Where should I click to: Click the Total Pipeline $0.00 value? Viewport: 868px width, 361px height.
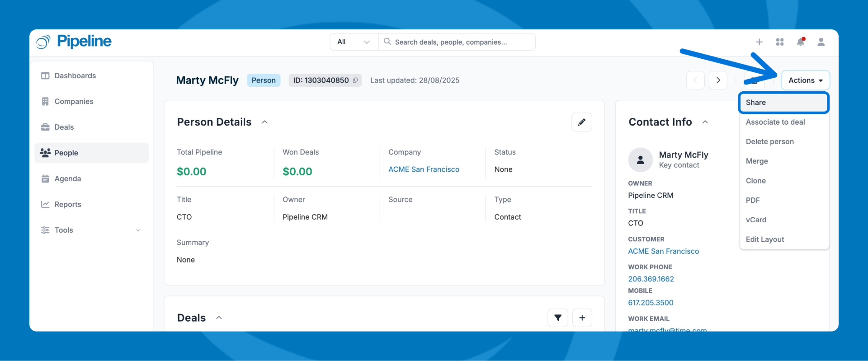191,172
